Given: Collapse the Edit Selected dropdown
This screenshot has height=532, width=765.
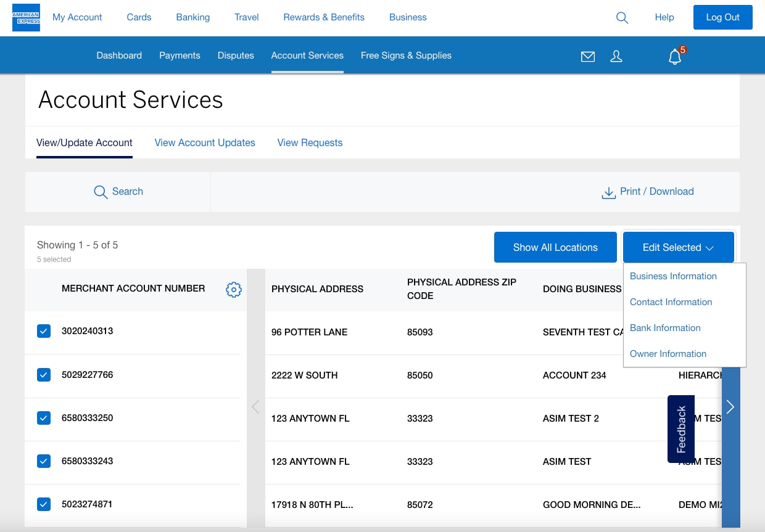Looking at the screenshot, I should [x=678, y=247].
